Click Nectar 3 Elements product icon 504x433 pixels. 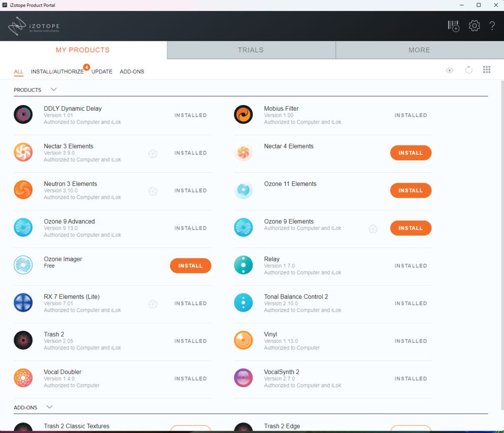click(x=23, y=152)
